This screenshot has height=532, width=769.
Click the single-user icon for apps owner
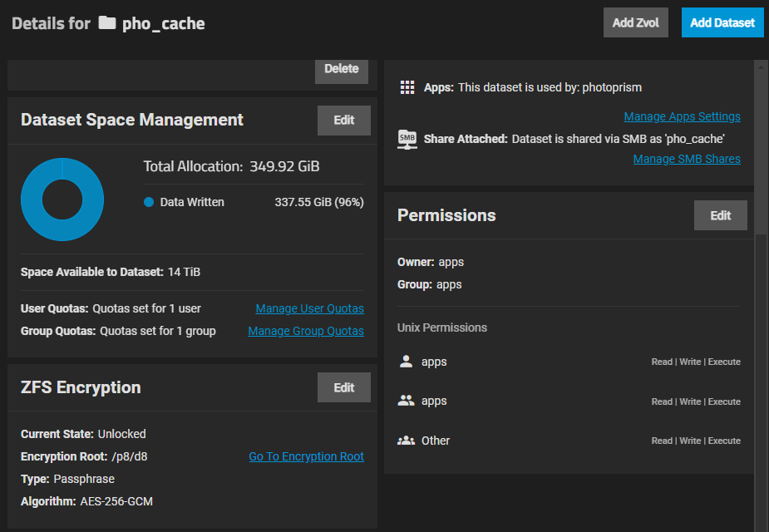pos(406,362)
